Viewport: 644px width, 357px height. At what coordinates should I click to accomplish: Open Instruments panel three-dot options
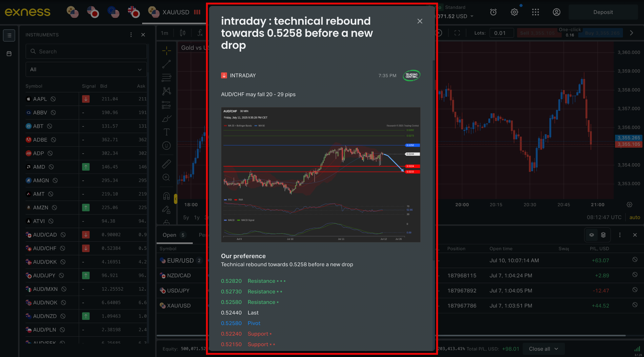pyautogui.click(x=131, y=35)
